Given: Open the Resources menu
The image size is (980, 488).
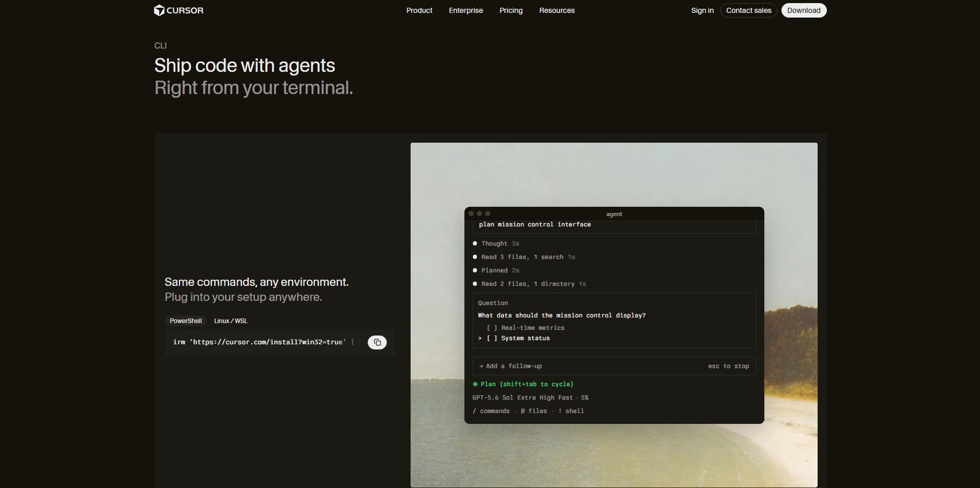Looking at the screenshot, I should (x=556, y=10).
